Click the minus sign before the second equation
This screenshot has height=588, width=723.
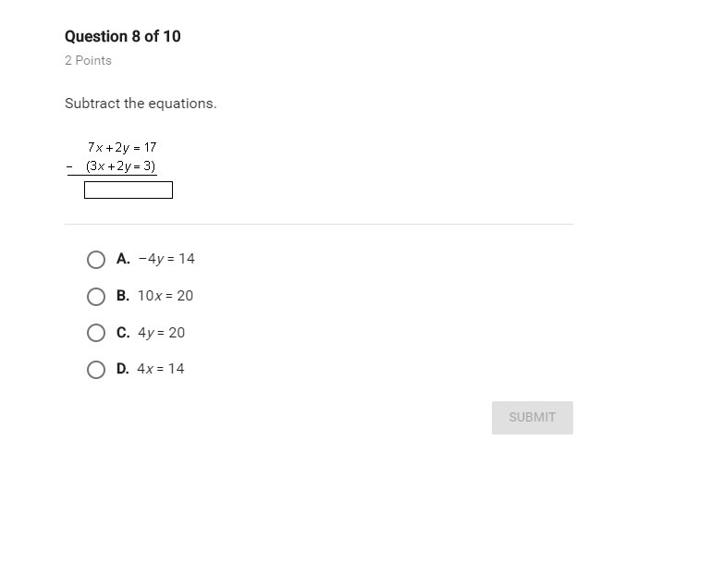click(69, 166)
